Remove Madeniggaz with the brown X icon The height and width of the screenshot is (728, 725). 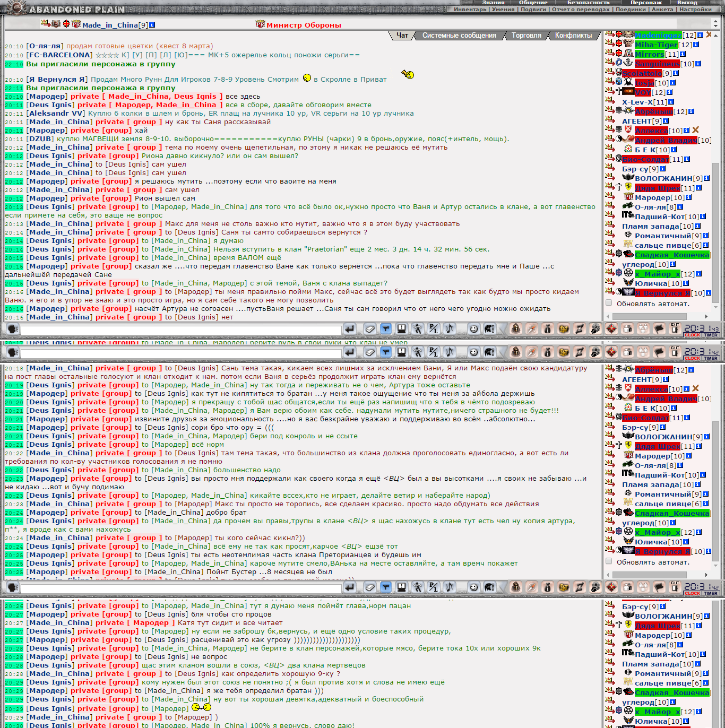pyautogui.click(x=709, y=34)
